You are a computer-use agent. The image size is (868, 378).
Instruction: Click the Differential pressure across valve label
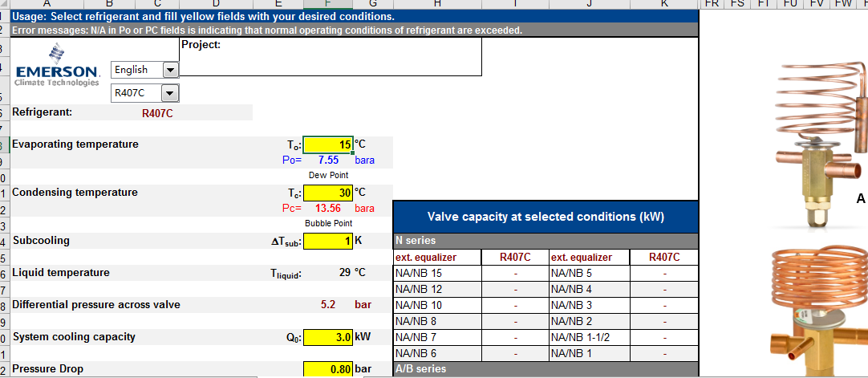[x=96, y=305]
